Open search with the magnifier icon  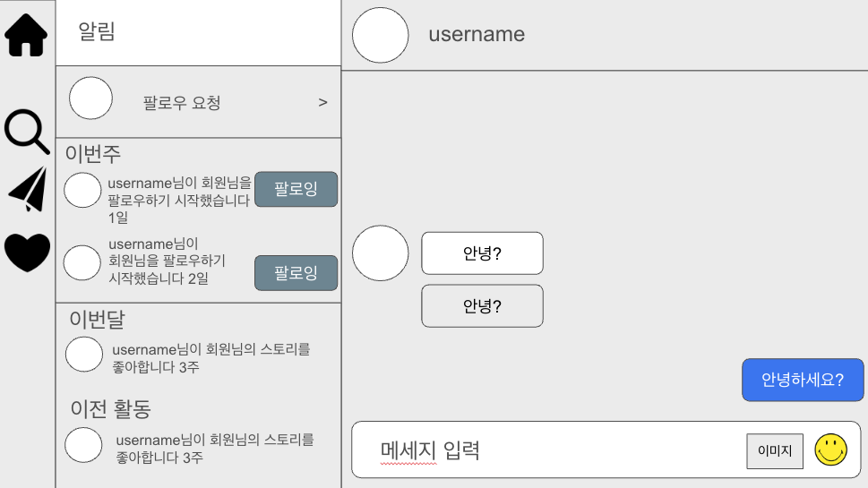[27, 132]
